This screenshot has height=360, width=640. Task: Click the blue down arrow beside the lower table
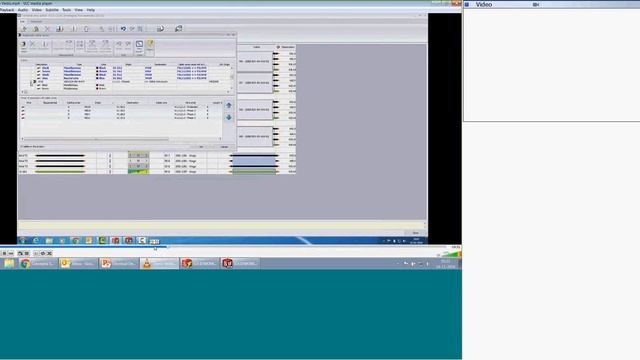[x=229, y=118]
